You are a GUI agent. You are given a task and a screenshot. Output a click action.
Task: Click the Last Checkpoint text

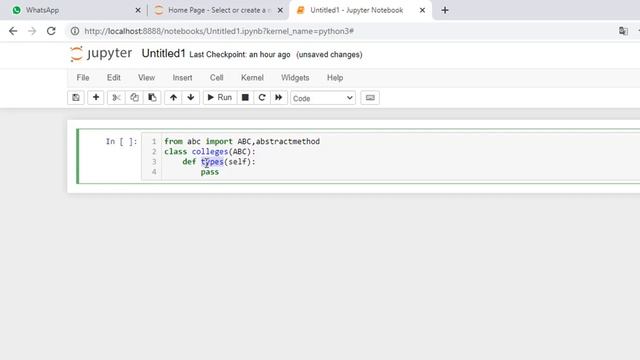tap(240, 55)
